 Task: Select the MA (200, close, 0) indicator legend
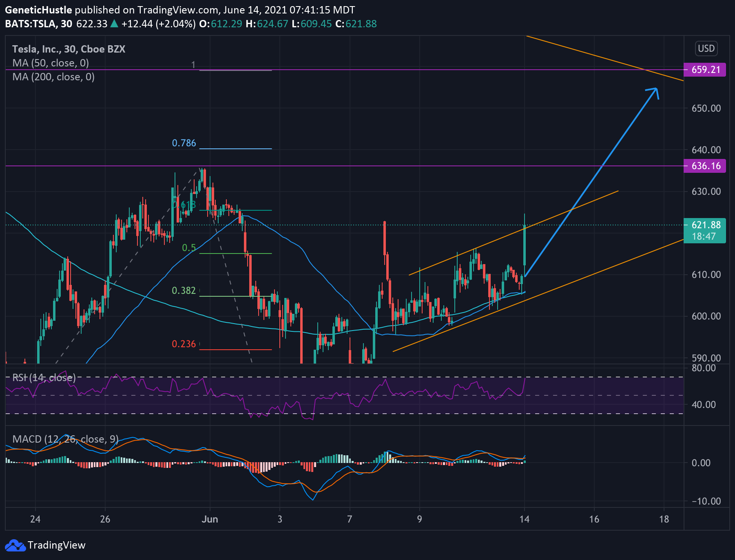point(53,77)
